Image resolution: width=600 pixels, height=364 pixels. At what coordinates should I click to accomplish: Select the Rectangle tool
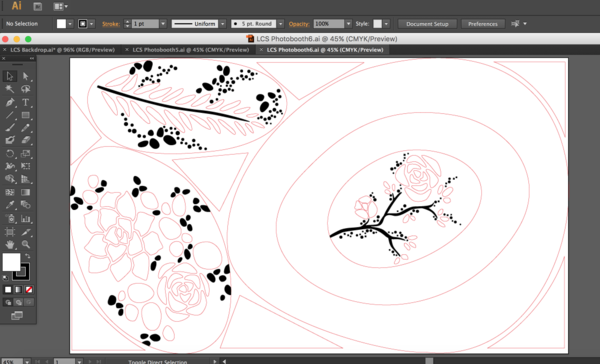26,115
